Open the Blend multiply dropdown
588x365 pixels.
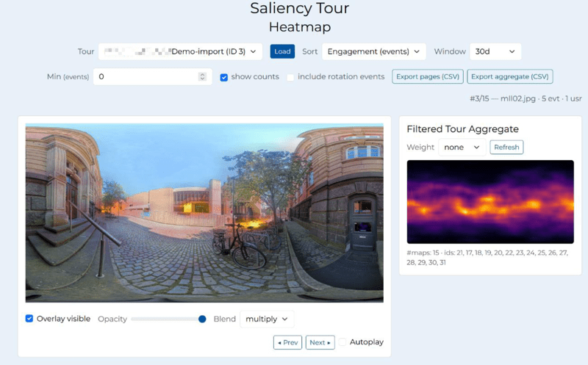click(x=266, y=319)
